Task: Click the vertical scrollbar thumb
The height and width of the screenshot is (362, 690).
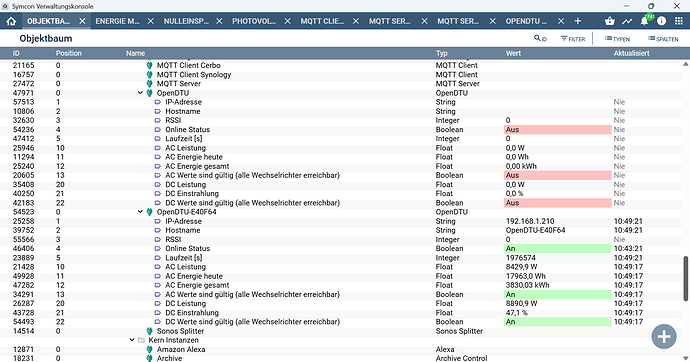Action: 686,278
